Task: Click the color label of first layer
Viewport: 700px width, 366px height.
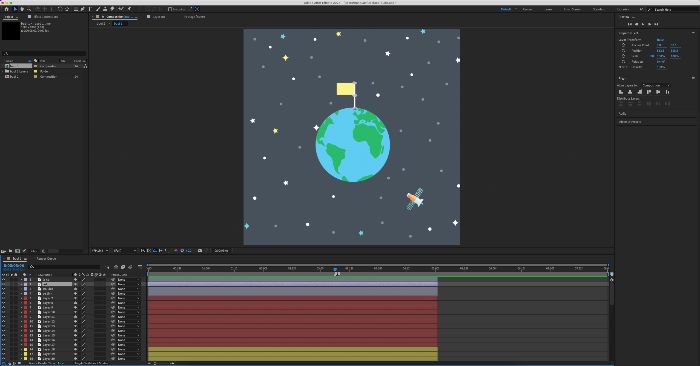Action: [x=25, y=279]
